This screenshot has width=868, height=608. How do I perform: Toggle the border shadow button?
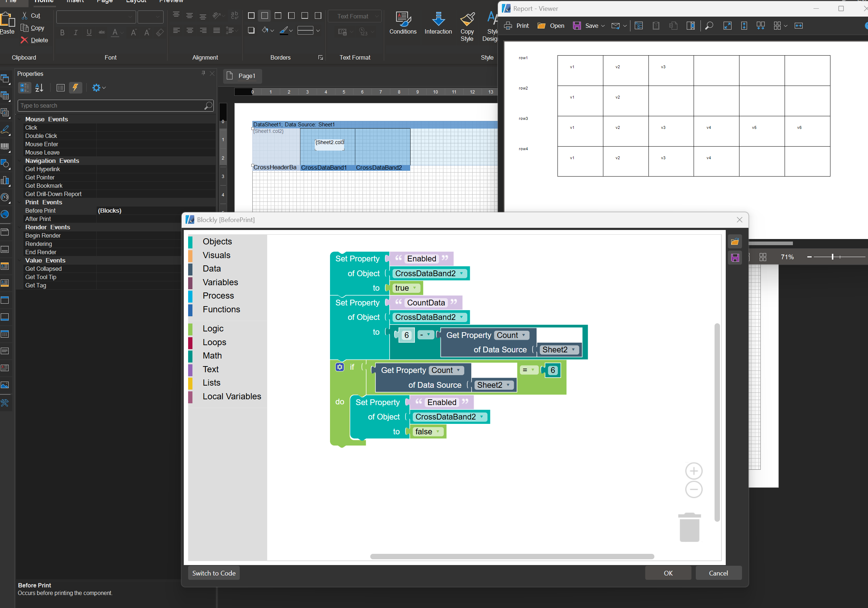pos(251,30)
